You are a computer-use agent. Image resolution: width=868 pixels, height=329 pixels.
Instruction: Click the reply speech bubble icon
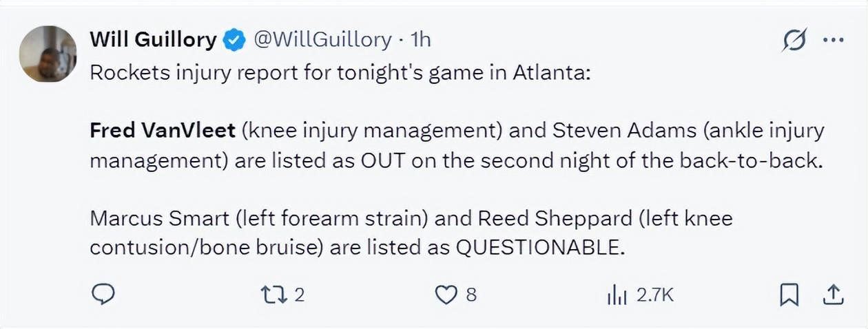103,295
